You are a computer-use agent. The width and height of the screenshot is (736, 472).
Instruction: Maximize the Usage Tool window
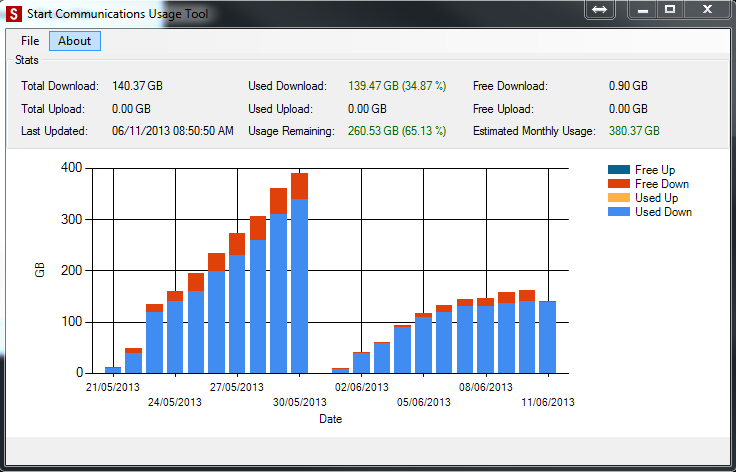coord(670,9)
